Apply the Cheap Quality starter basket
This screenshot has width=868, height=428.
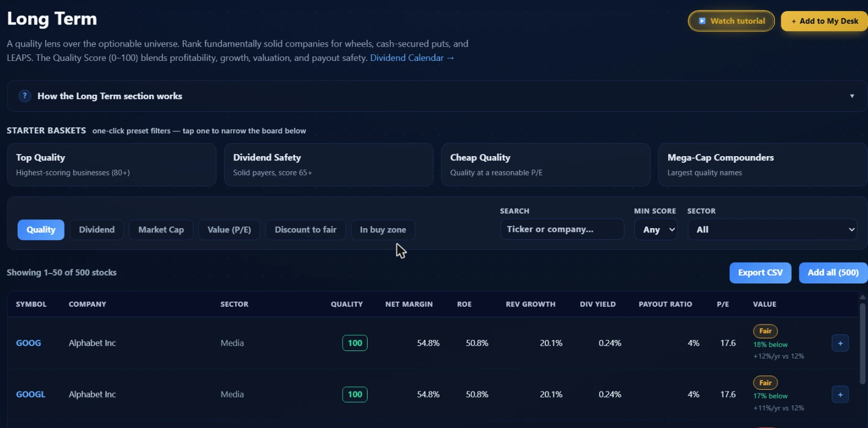[545, 164]
